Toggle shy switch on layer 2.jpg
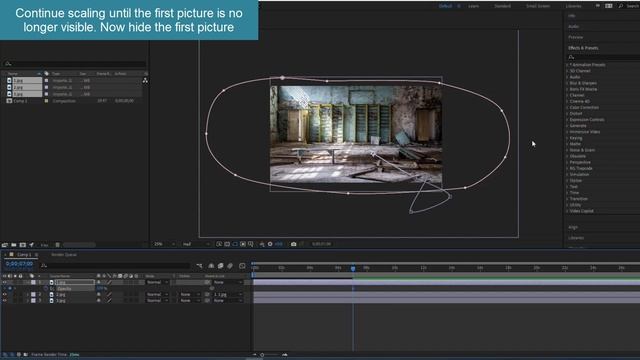The width and height of the screenshot is (640, 360). [x=98, y=294]
